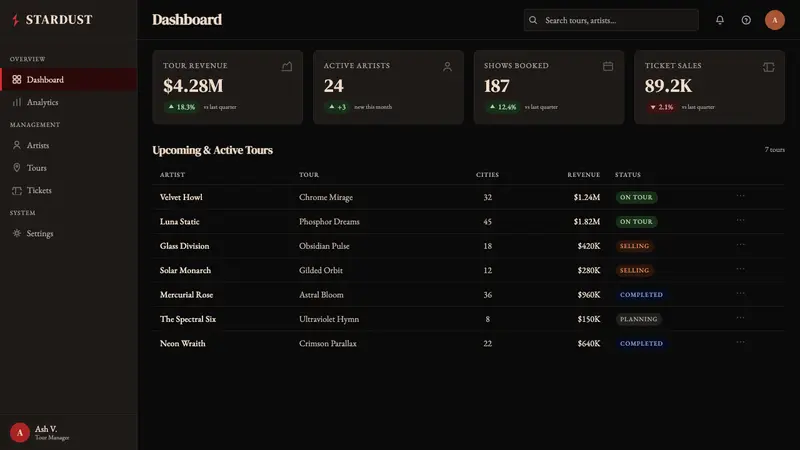This screenshot has height=450, width=800.
Task: Open row options for The Spectral Six
Action: tap(740, 318)
